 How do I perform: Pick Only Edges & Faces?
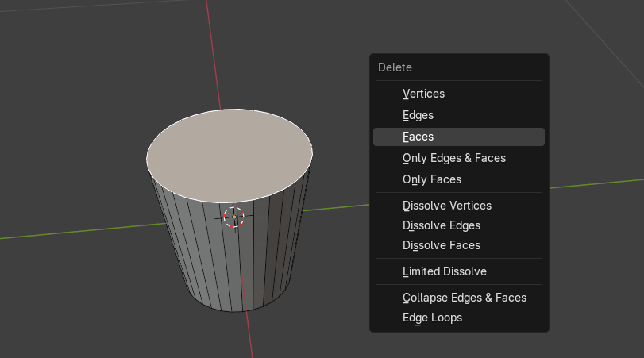(x=453, y=158)
